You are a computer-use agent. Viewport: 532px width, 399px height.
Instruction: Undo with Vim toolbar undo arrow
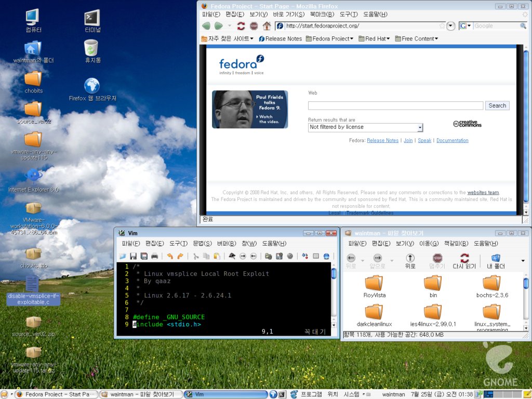(170, 256)
